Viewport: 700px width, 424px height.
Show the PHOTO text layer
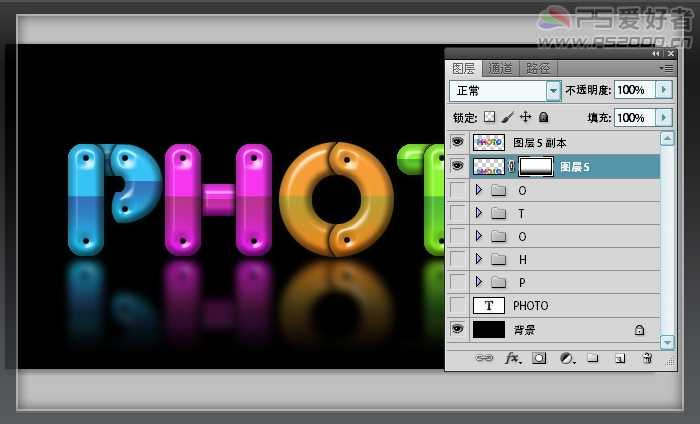[x=458, y=305]
